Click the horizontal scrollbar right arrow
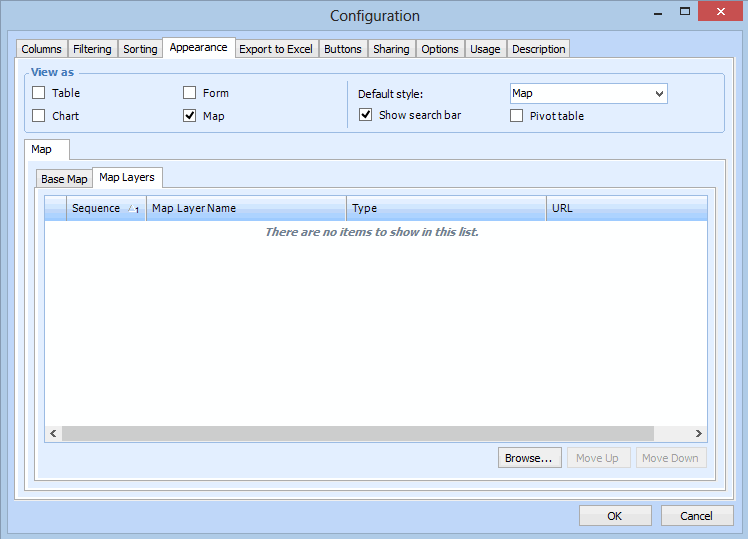The width and height of the screenshot is (748, 539). point(698,433)
